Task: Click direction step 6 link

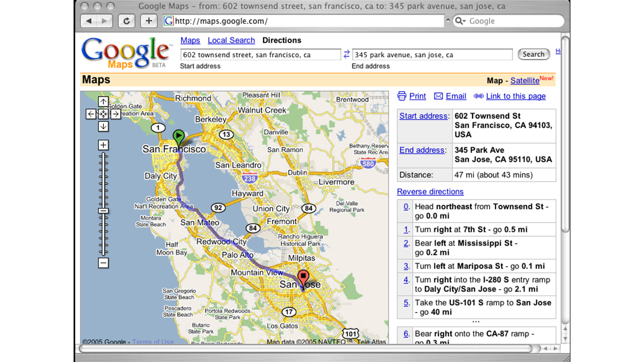Action: pos(406,334)
